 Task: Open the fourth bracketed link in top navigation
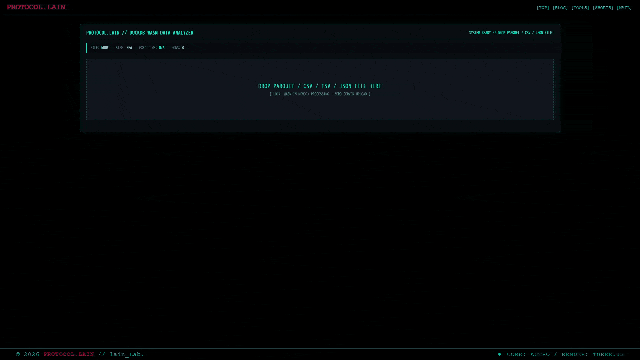click(603, 7)
